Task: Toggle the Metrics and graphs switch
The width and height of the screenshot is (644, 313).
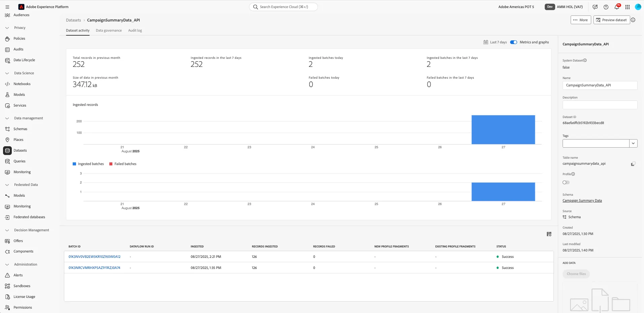Action: click(x=513, y=42)
